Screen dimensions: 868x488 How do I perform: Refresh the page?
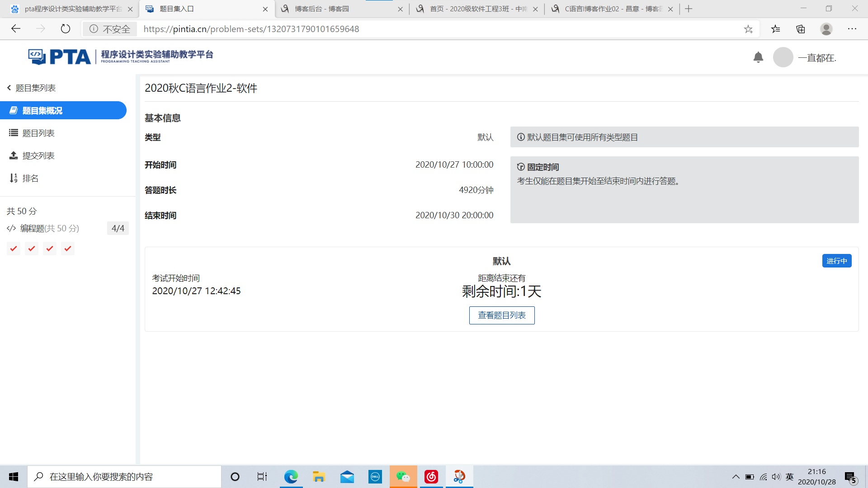[x=66, y=29]
